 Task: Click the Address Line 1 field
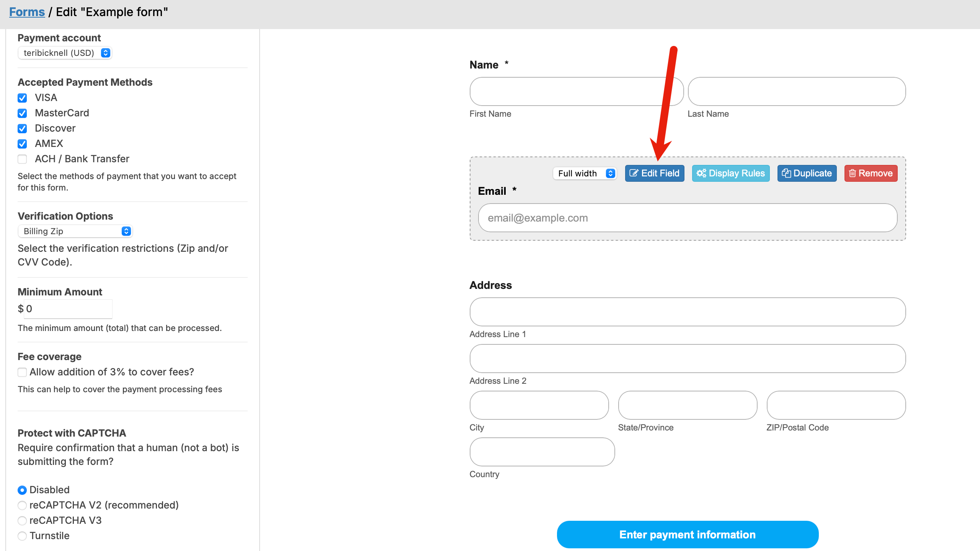pos(688,312)
